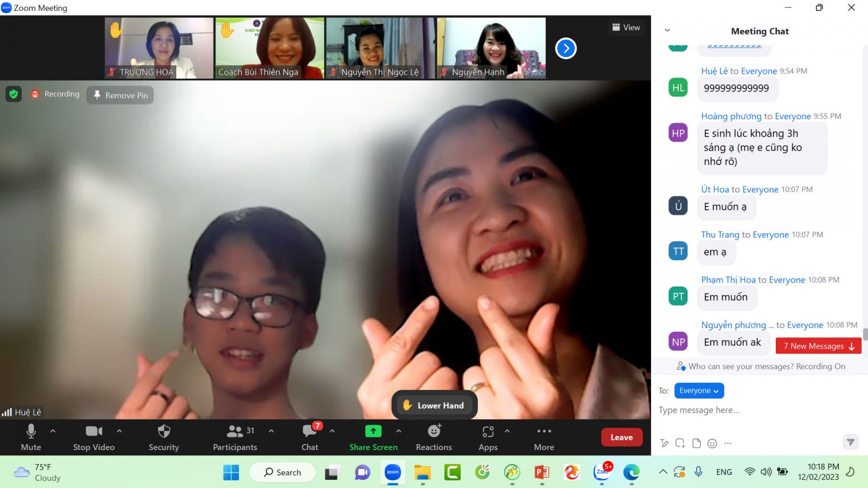Image resolution: width=868 pixels, height=488 pixels.
Task: Open the Apps icon
Action: pyautogui.click(x=488, y=432)
